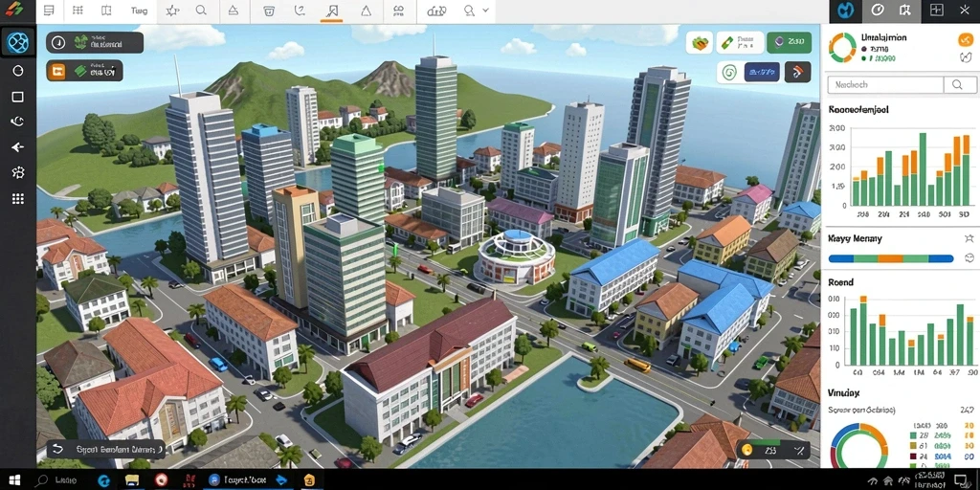The height and width of the screenshot is (490, 980).
Task: Click the left arrow icon in sidebar
Action: [x=17, y=147]
